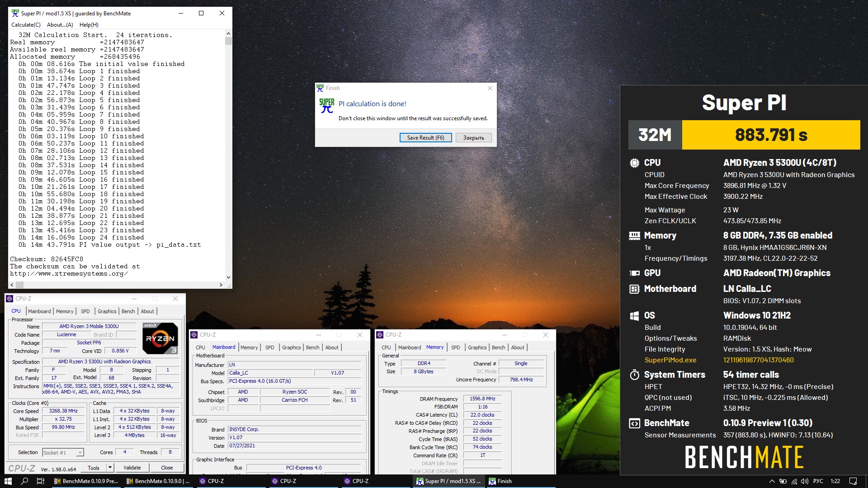Switch to BenchMate 0.10.9 Pre... taskbar item
Viewport: 868px width, 488px height.
(86, 481)
